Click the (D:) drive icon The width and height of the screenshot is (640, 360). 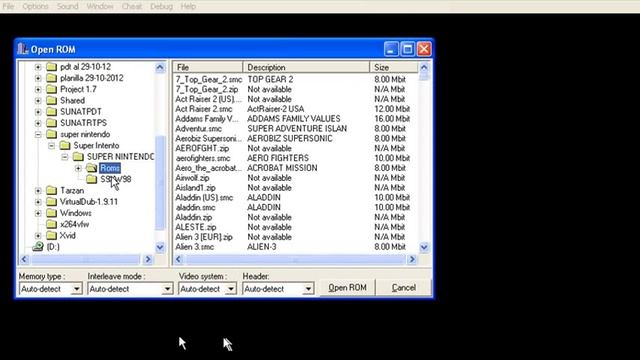click(38, 247)
